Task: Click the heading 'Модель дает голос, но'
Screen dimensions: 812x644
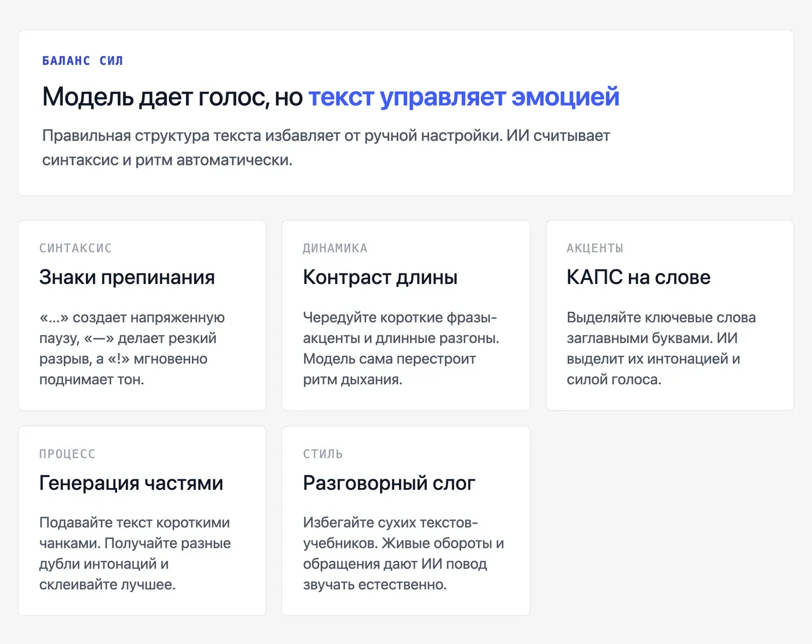Action: click(x=172, y=97)
